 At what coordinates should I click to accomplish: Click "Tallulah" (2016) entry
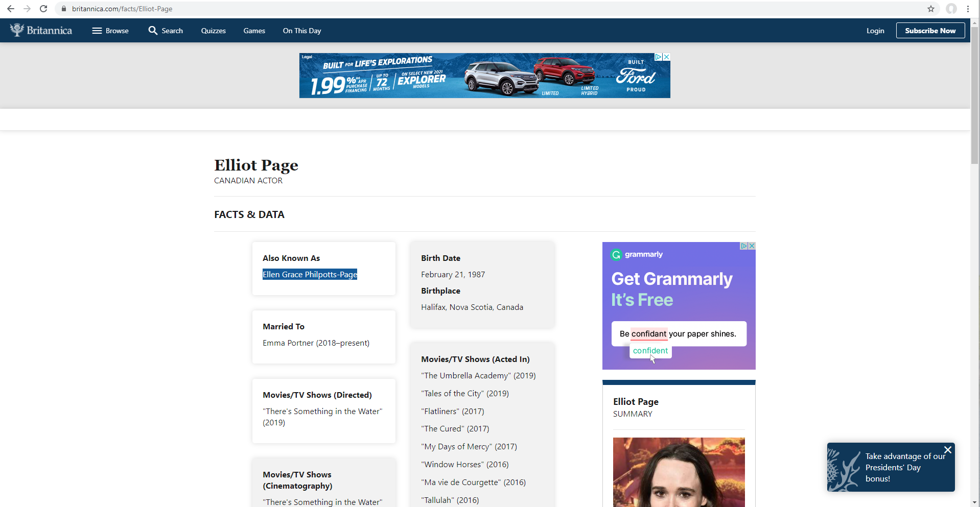(450, 500)
